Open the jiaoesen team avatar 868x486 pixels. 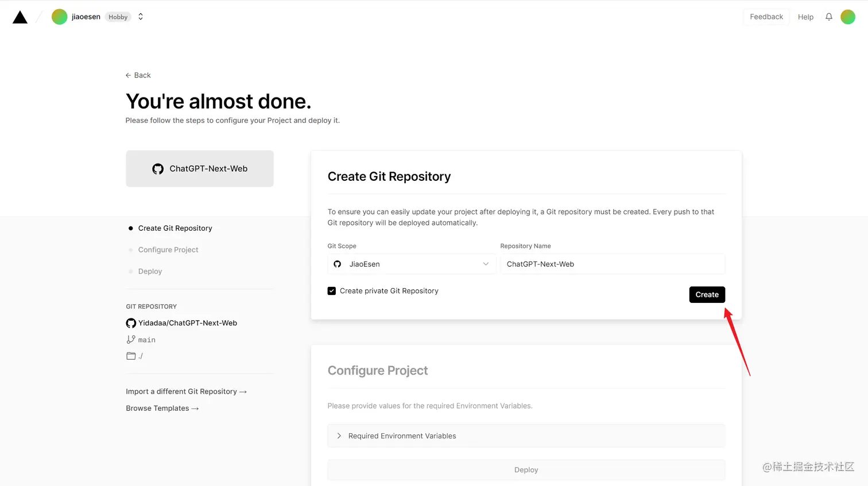[59, 17]
